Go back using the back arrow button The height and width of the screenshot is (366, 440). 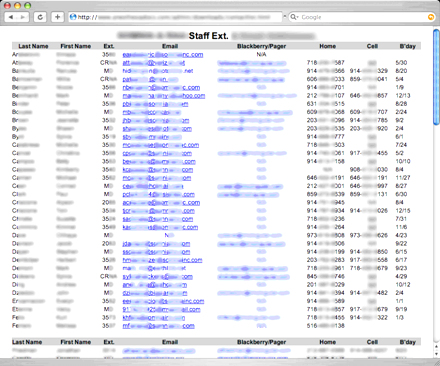pos(11,17)
